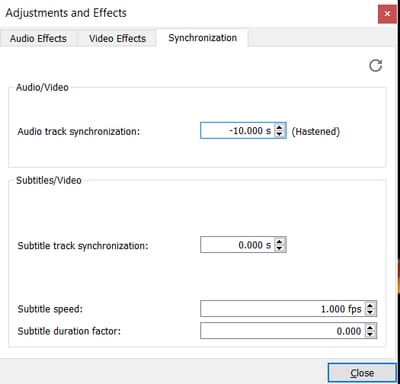This screenshot has height=384, width=400.
Task: Open the Audio Effects tab
Action: click(x=38, y=38)
